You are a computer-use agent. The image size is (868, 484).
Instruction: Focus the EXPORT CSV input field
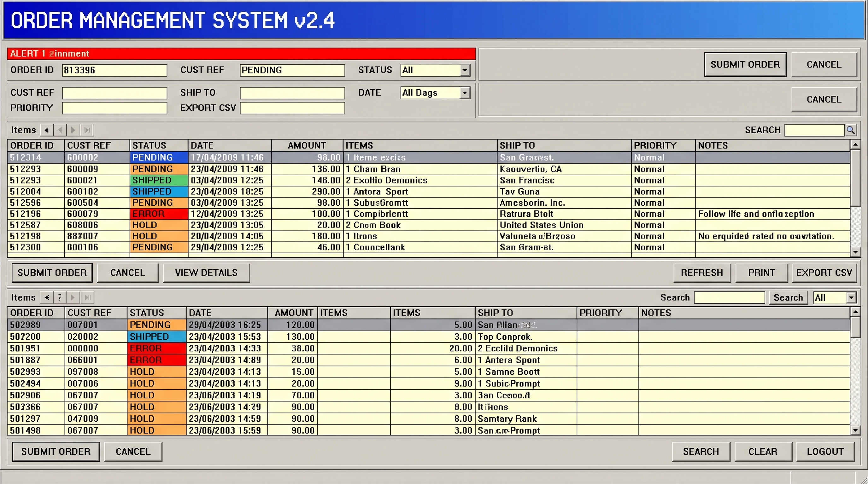click(292, 108)
